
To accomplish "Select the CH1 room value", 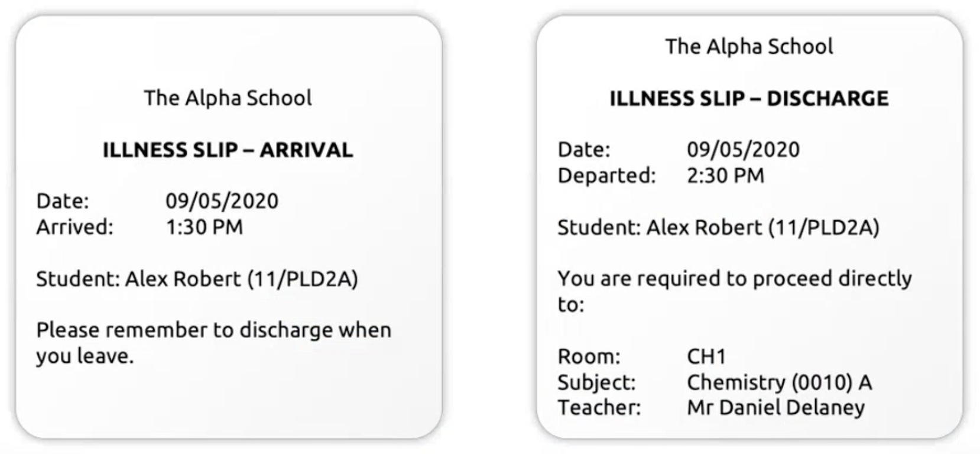I will coord(706,356).
